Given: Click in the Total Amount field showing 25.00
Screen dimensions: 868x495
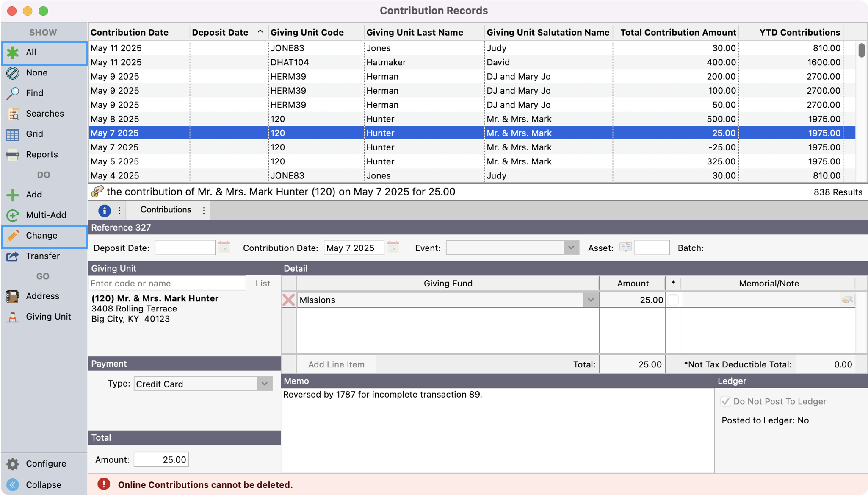Looking at the screenshot, I should (161, 459).
